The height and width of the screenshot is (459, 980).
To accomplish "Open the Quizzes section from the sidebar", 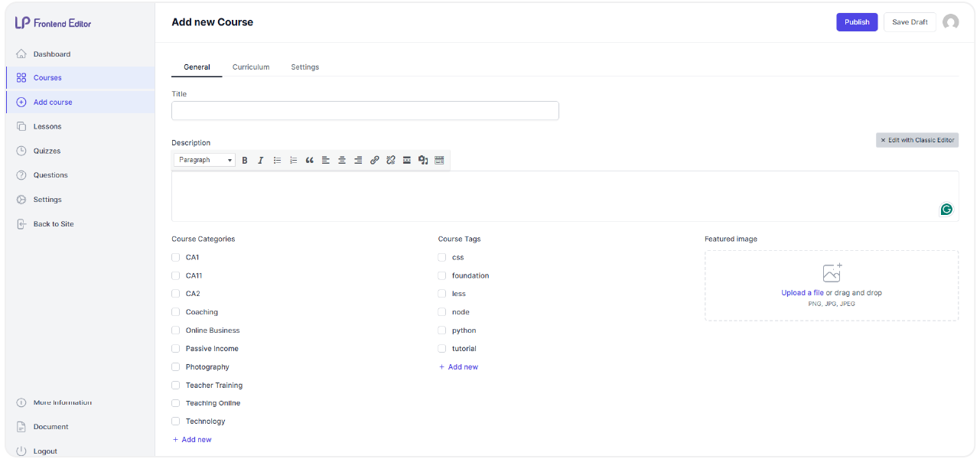I will [x=47, y=150].
